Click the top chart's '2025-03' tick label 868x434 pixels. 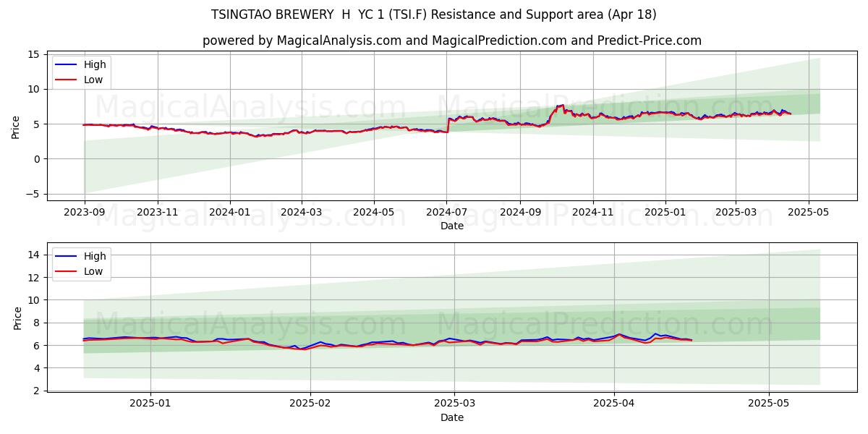pyautogui.click(x=735, y=212)
